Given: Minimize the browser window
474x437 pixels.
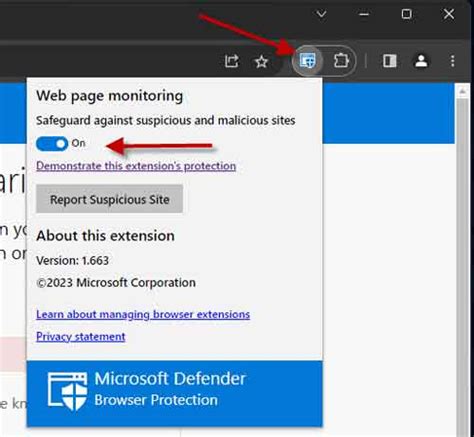Looking at the screenshot, I should (364, 14).
